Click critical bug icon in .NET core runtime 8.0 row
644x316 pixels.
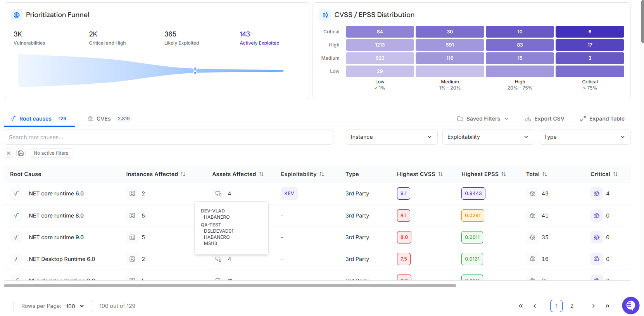click(x=596, y=216)
